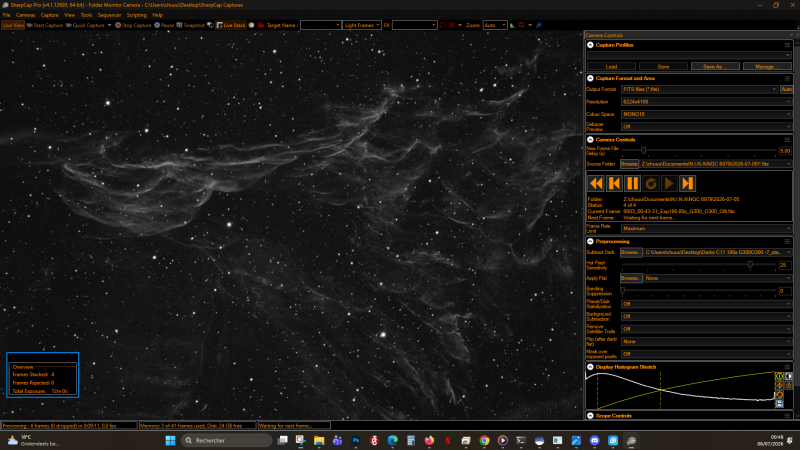
Task: Collapse the Preprocessing section
Action: [590, 241]
